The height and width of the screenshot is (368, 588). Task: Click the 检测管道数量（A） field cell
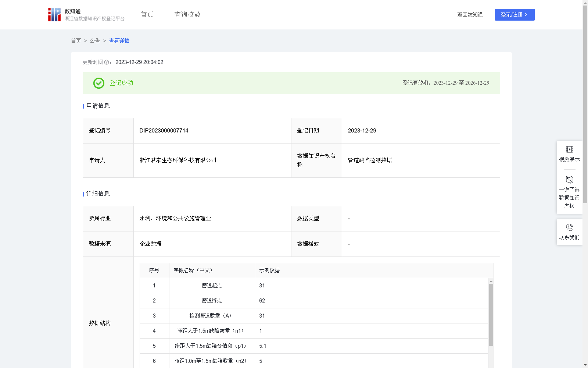[212, 316]
